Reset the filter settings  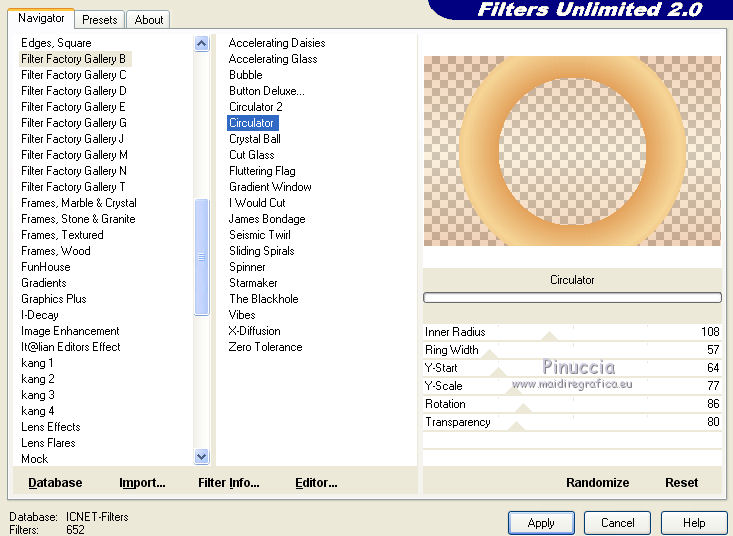pyautogui.click(x=681, y=482)
